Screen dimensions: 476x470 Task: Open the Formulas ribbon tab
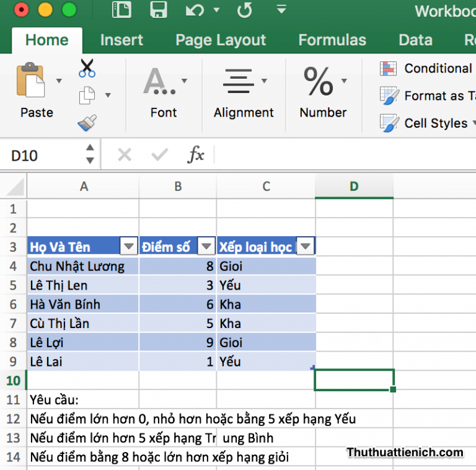point(332,40)
